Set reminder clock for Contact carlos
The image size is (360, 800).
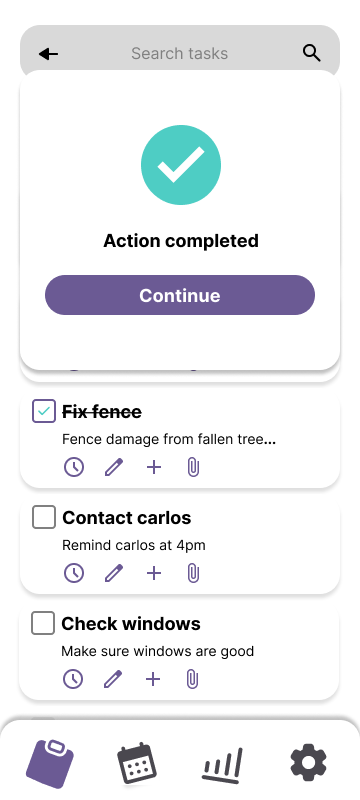coord(74,573)
